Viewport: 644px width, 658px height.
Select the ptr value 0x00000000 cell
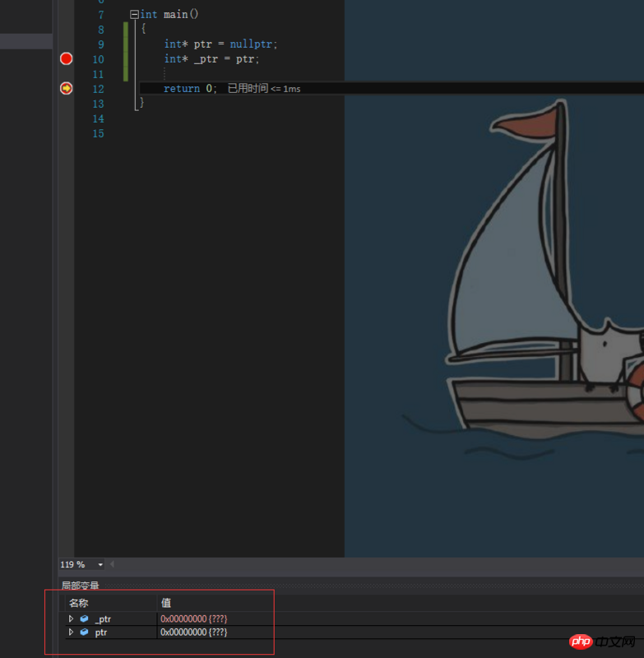(x=193, y=632)
